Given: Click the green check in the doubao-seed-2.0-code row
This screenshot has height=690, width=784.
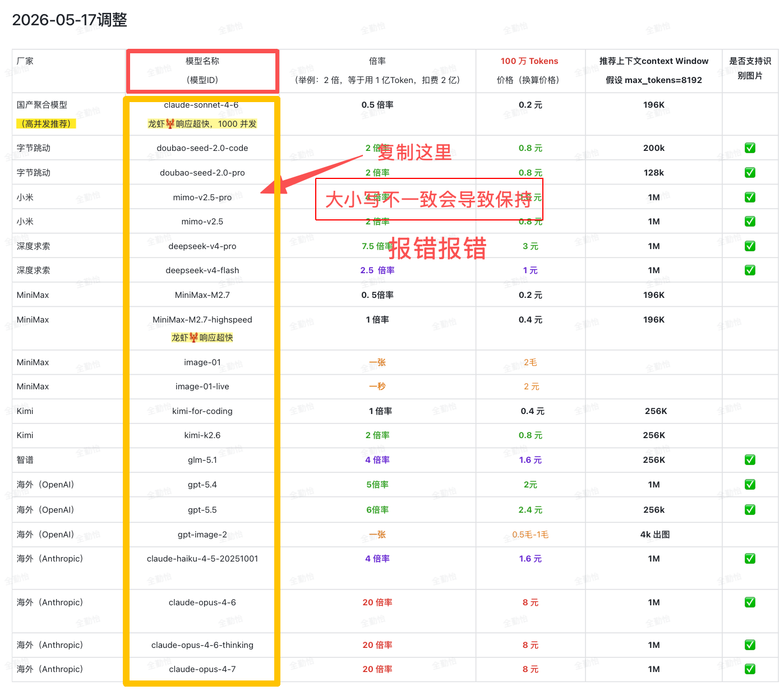Looking at the screenshot, I should pyautogui.click(x=750, y=148).
